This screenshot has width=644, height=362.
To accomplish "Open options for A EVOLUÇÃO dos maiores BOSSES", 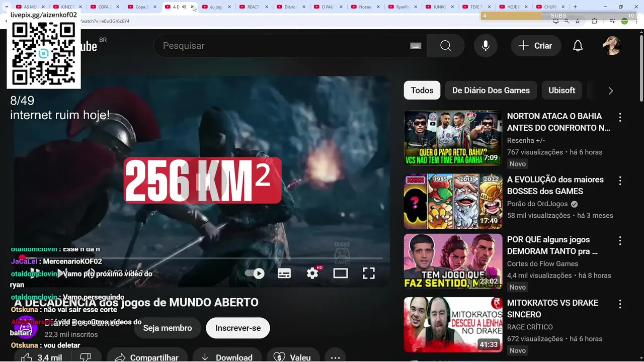I will pos(620,180).
